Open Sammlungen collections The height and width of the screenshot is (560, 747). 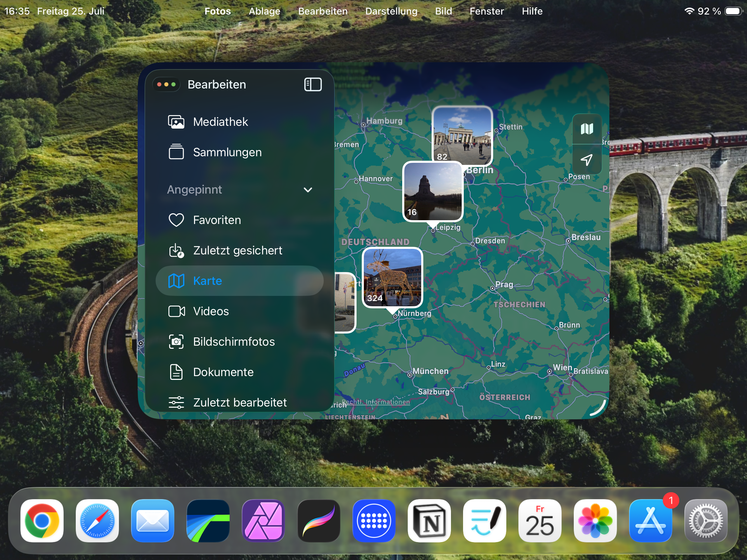click(227, 152)
